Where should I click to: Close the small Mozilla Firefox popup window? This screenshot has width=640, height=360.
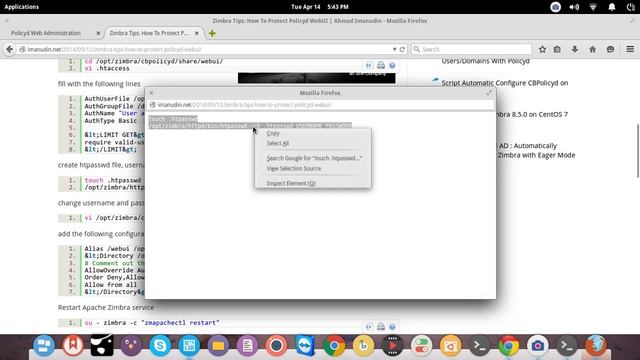coord(151,93)
